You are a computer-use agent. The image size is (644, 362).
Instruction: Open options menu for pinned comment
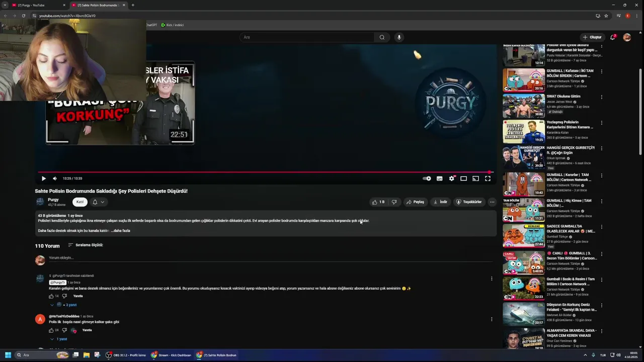(492, 279)
